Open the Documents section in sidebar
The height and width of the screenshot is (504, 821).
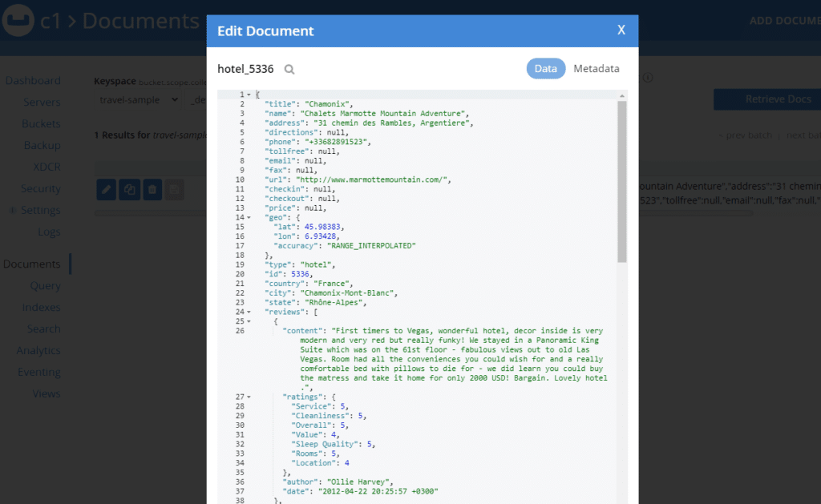33,263
